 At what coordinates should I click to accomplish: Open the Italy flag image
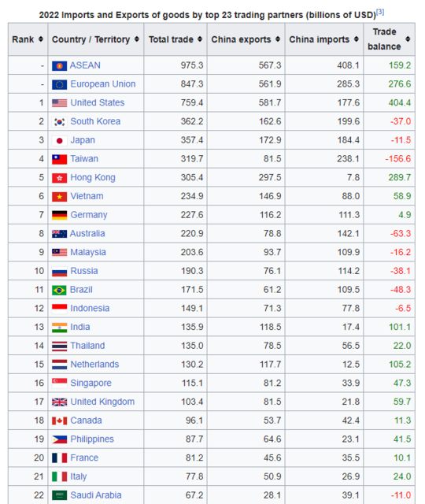click(60, 476)
